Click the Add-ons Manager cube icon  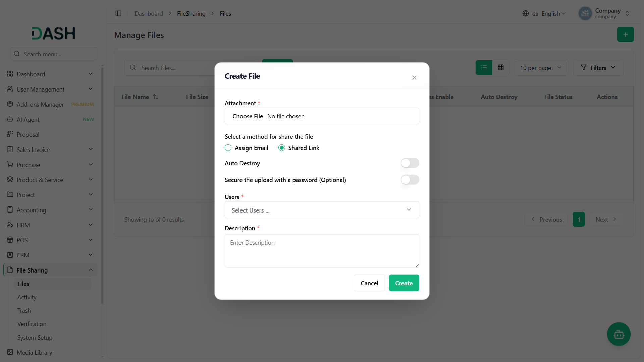point(10,104)
